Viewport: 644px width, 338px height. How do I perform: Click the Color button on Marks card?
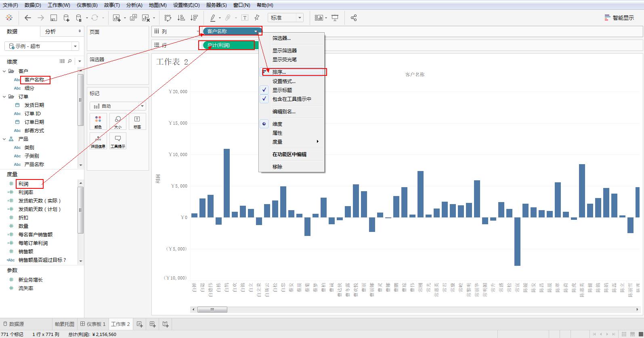pos(98,121)
